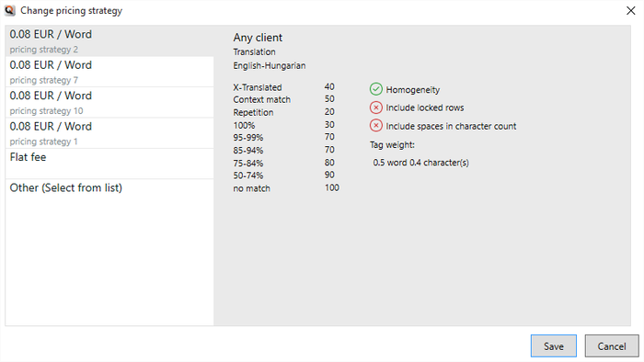Viewport: 644px width, 362px height.
Task: Toggle the Include locked rows red X icon
Action: [x=375, y=107]
